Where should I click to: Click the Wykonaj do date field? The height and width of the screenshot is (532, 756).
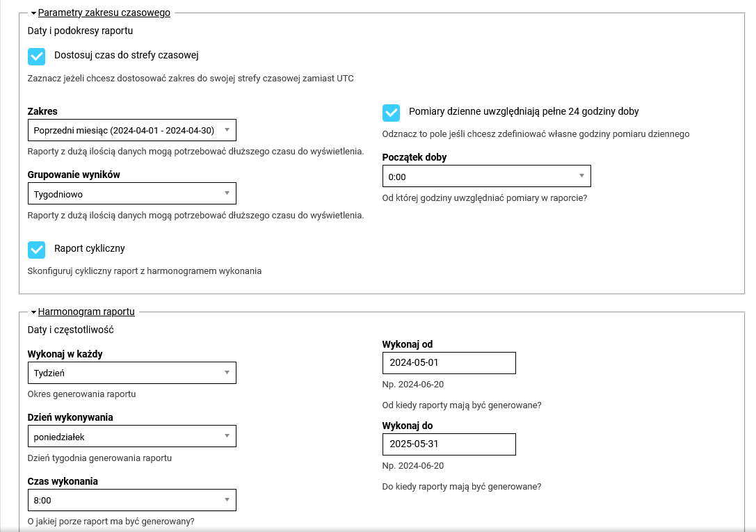pos(449,444)
